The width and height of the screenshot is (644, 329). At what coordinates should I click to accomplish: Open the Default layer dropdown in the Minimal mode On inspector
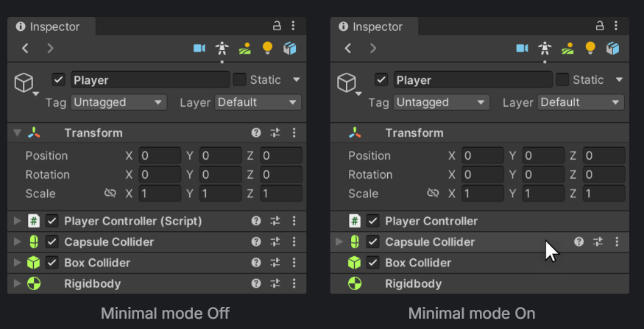(x=581, y=102)
